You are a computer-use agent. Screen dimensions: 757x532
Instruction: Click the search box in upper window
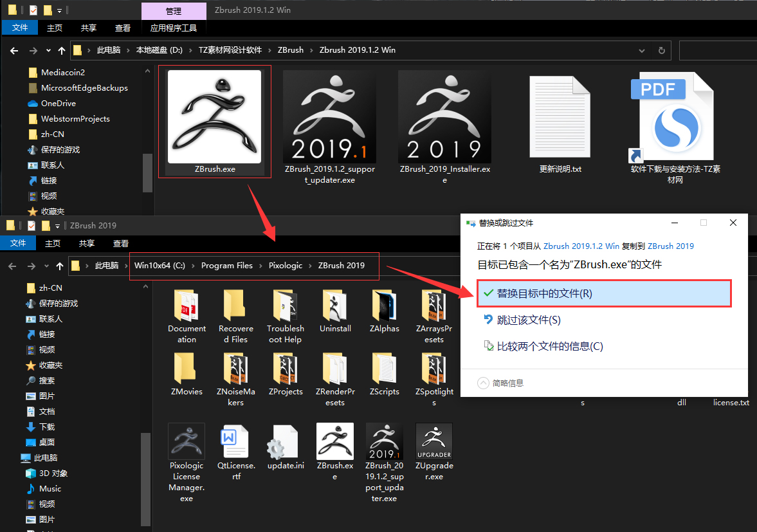718,50
